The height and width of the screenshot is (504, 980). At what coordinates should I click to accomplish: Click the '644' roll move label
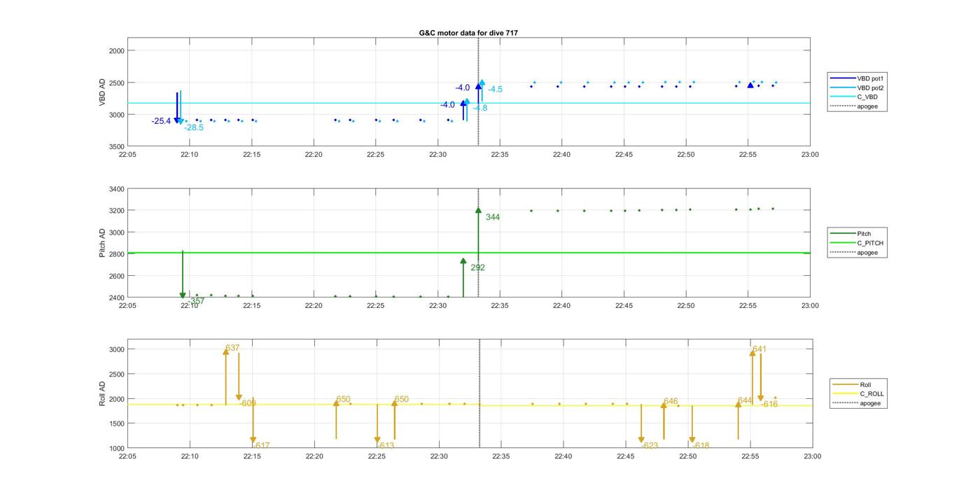[745, 400]
